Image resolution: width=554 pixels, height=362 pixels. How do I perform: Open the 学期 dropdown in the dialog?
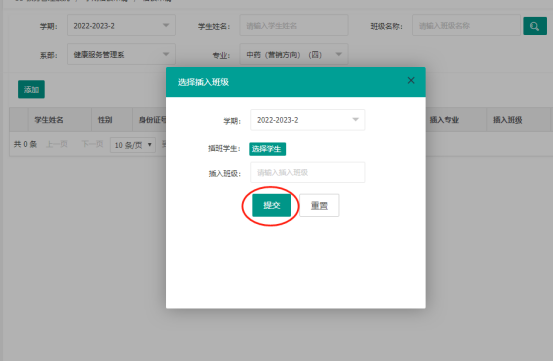pyautogui.click(x=307, y=120)
